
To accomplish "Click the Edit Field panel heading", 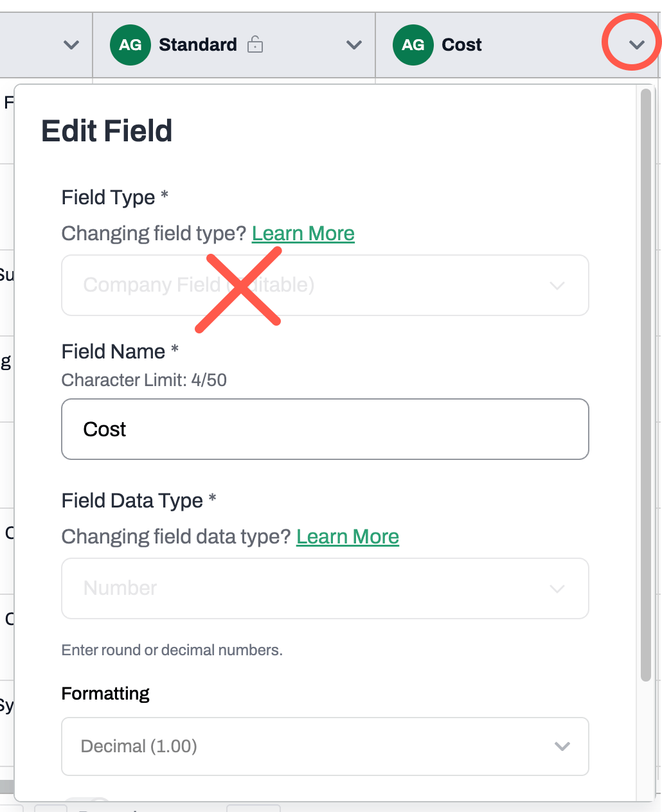I will (107, 131).
